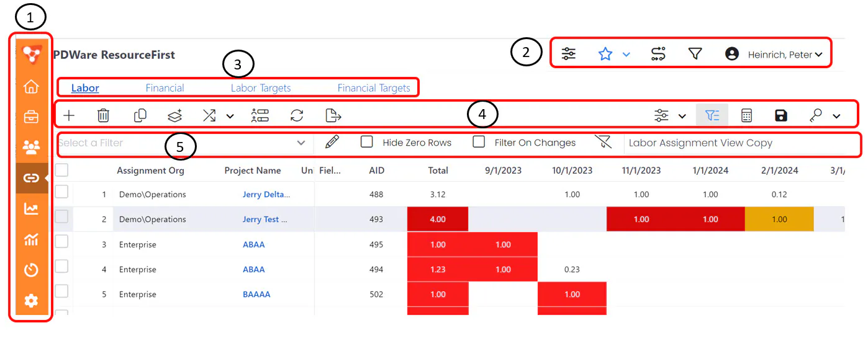The height and width of the screenshot is (346, 868).
Task: Open the sliders preferences icon in the top header
Action: pos(568,54)
